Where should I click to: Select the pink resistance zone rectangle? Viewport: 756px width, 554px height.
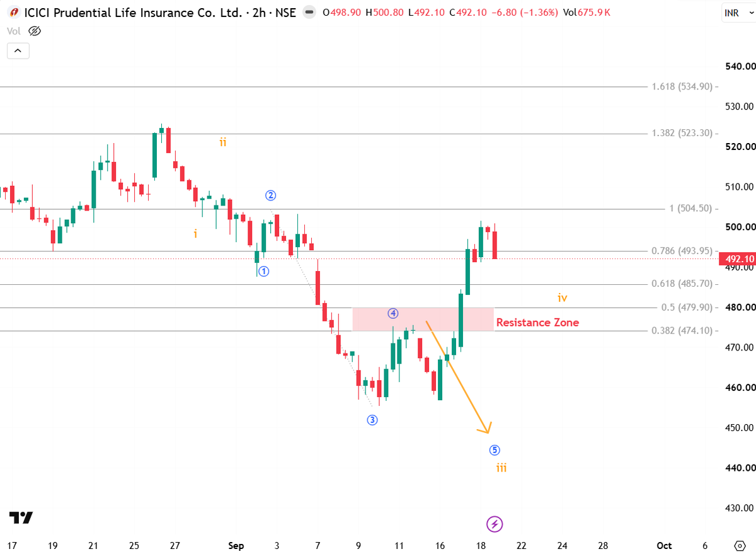[423, 320]
